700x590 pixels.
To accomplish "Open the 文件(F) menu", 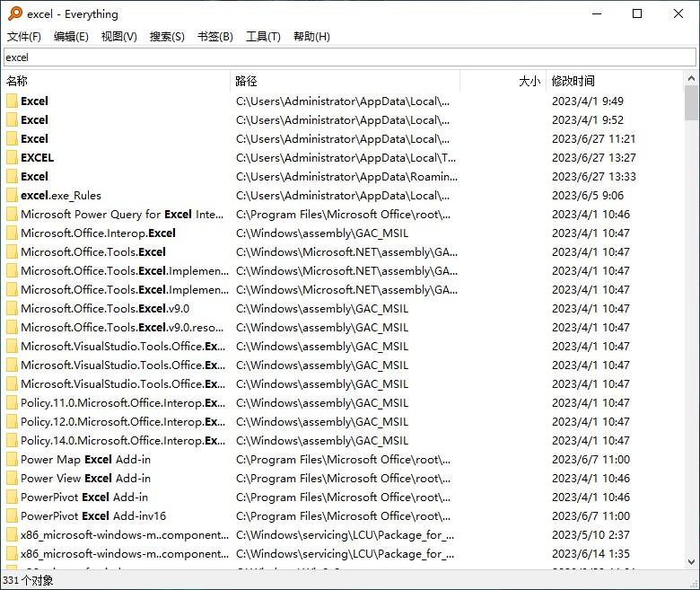I will point(24,37).
